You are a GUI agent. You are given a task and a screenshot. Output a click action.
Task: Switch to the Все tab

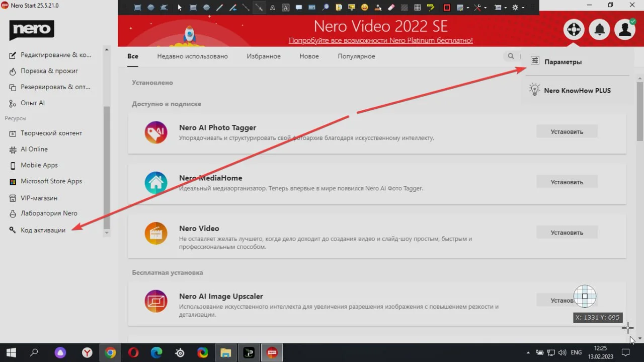coord(133,56)
